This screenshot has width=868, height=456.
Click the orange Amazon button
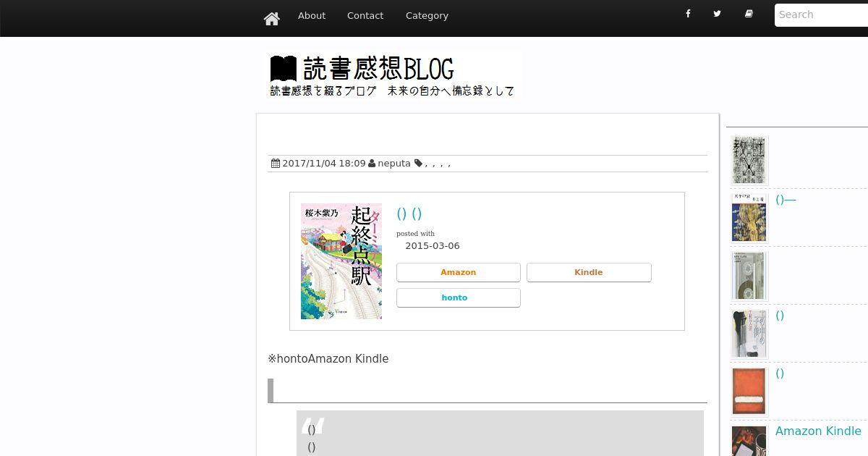coord(459,272)
